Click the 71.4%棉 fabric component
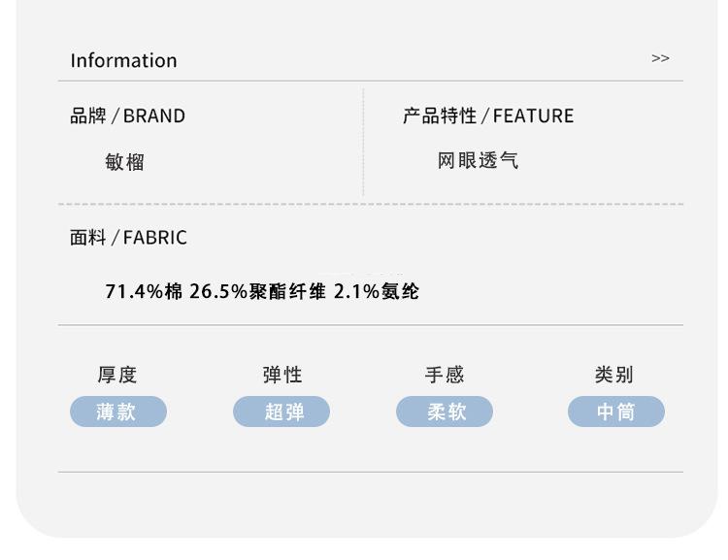This screenshot has width=728, height=560. click(x=144, y=291)
